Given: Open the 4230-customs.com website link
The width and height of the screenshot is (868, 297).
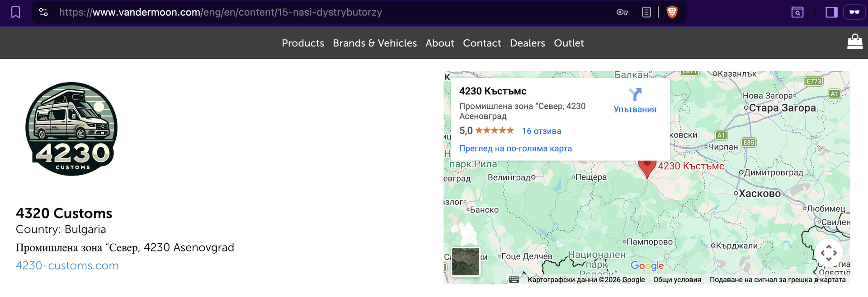Looking at the screenshot, I should point(67,265).
